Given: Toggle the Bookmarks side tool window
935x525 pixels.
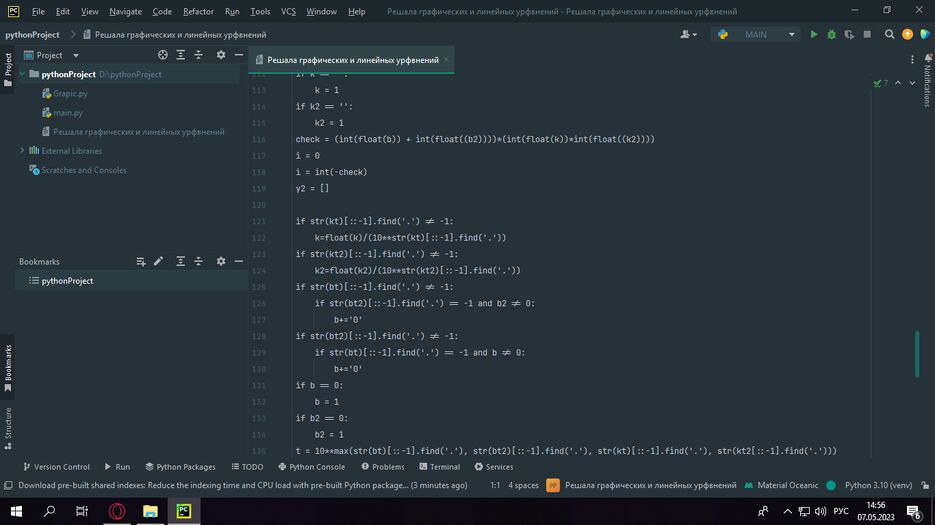Looking at the screenshot, I should pyautogui.click(x=8, y=367).
